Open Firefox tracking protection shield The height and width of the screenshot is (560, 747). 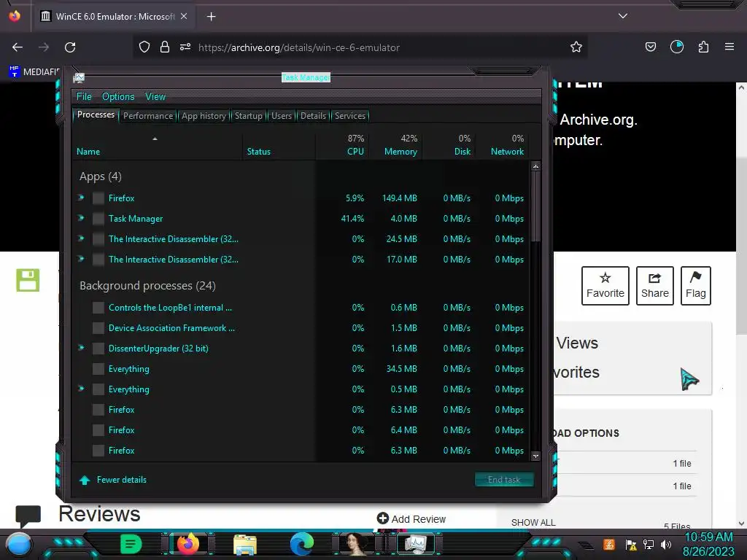point(144,47)
